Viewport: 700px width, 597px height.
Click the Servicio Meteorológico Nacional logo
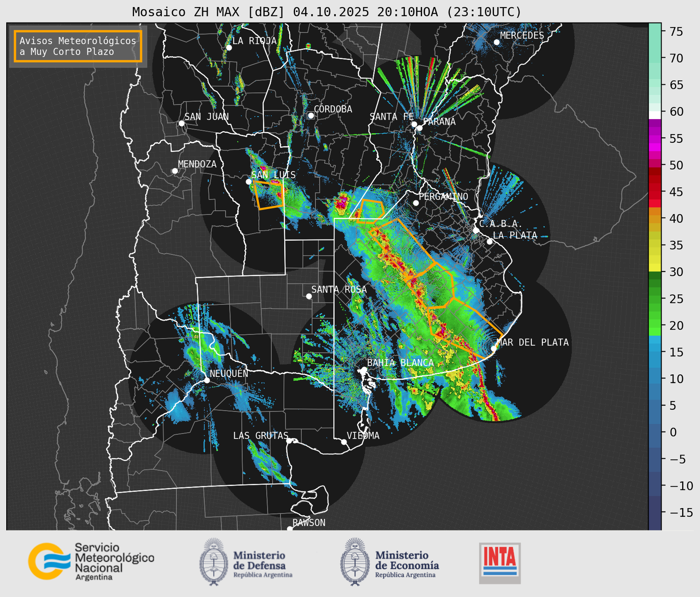(91, 562)
